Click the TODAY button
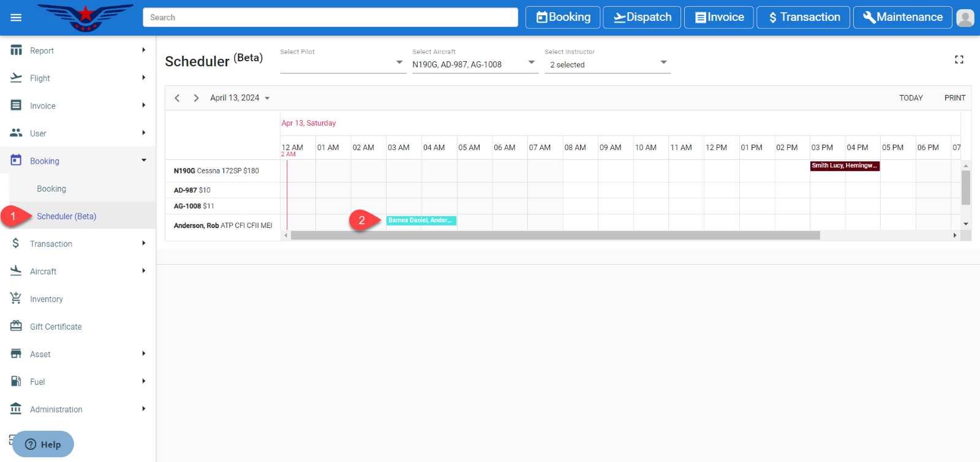The image size is (980, 462). tap(910, 98)
